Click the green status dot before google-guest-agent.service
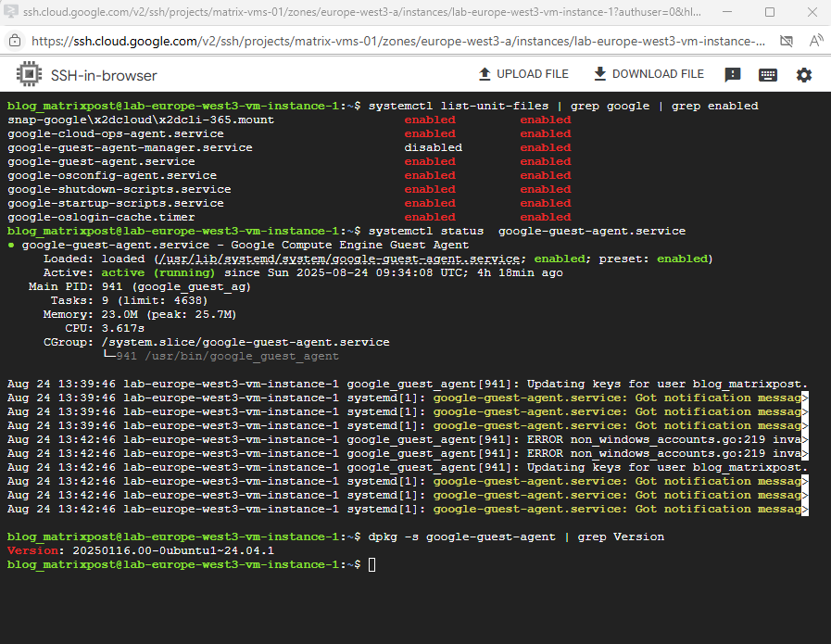 [x=11, y=245]
